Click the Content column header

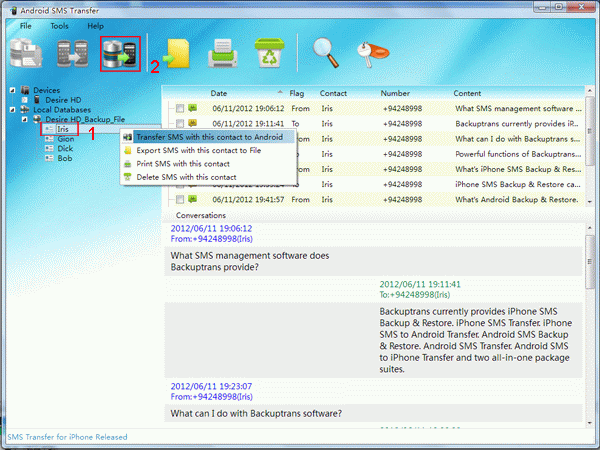pyautogui.click(x=467, y=93)
